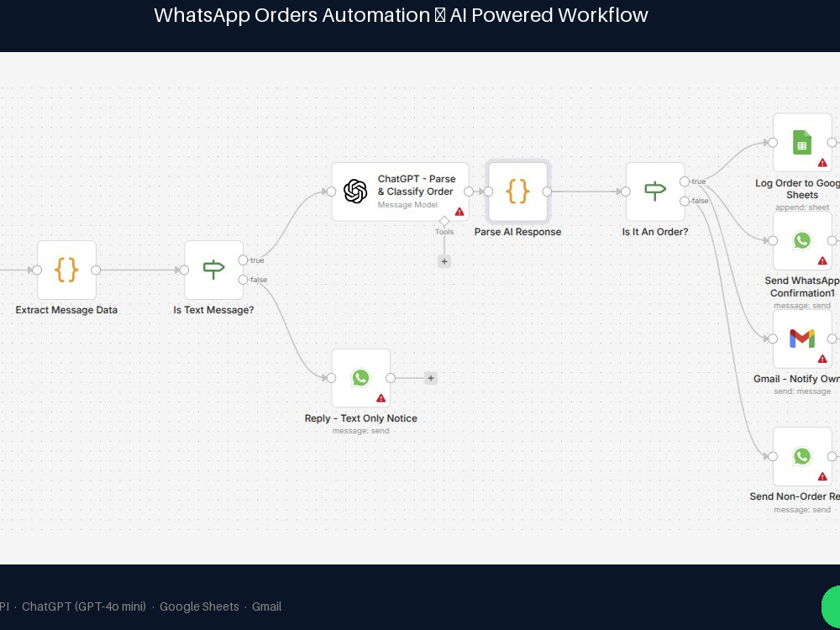Click Google Sheets footer text
Viewport: 840px width, 630px height.
pyautogui.click(x=199, y=606)
